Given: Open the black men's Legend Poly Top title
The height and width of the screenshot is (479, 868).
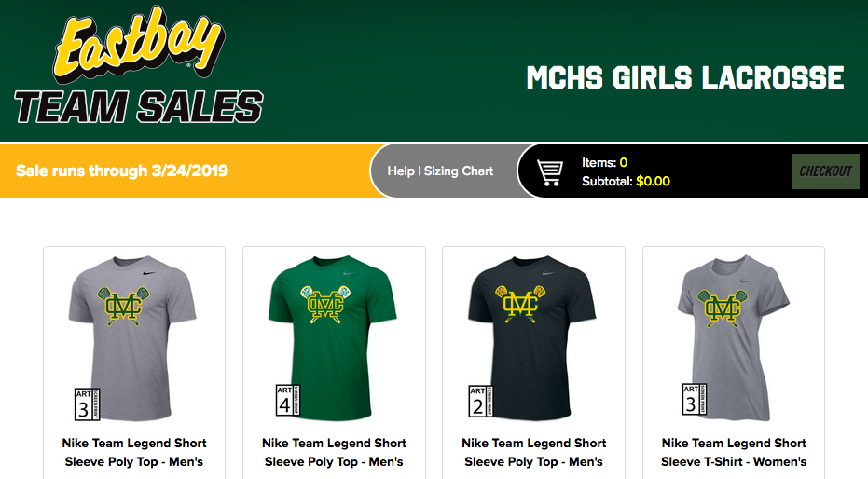Looking at the screenshot, I should pos(533,453).
